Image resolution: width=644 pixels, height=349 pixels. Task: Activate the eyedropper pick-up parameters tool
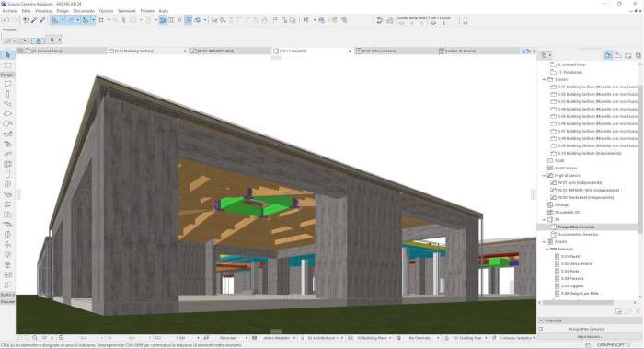(34, 20)
